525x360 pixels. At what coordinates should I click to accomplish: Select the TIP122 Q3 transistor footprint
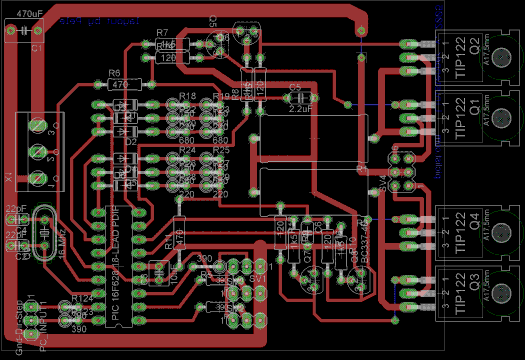(478, 293)
